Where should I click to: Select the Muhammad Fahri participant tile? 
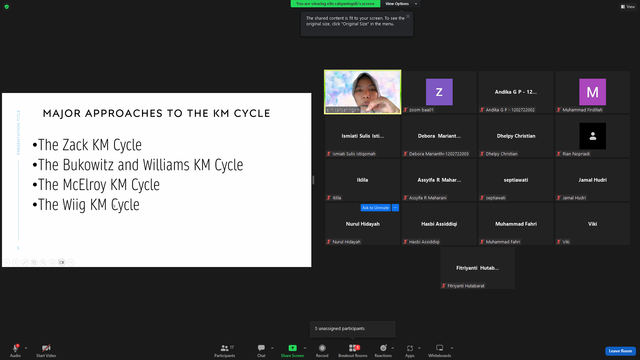[x=516, y=224]
